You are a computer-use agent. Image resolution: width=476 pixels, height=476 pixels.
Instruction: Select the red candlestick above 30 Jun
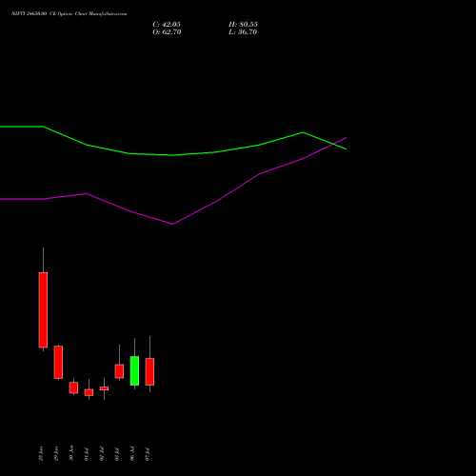[x=73, y=387]
